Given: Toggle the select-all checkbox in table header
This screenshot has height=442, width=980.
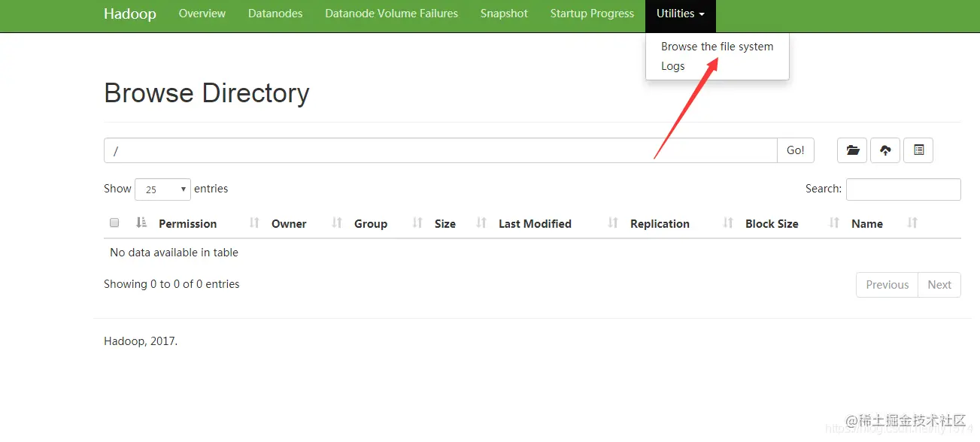Looking at the screenshot, I should point(114,223).
